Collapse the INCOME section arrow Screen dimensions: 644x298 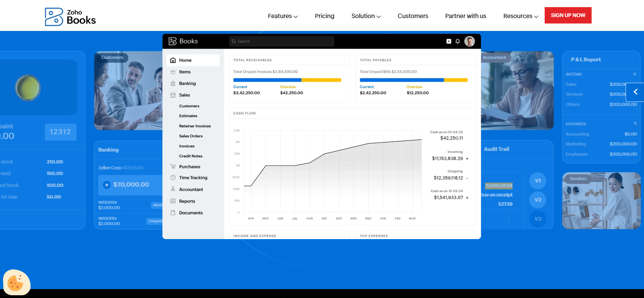tap(635, 74)
